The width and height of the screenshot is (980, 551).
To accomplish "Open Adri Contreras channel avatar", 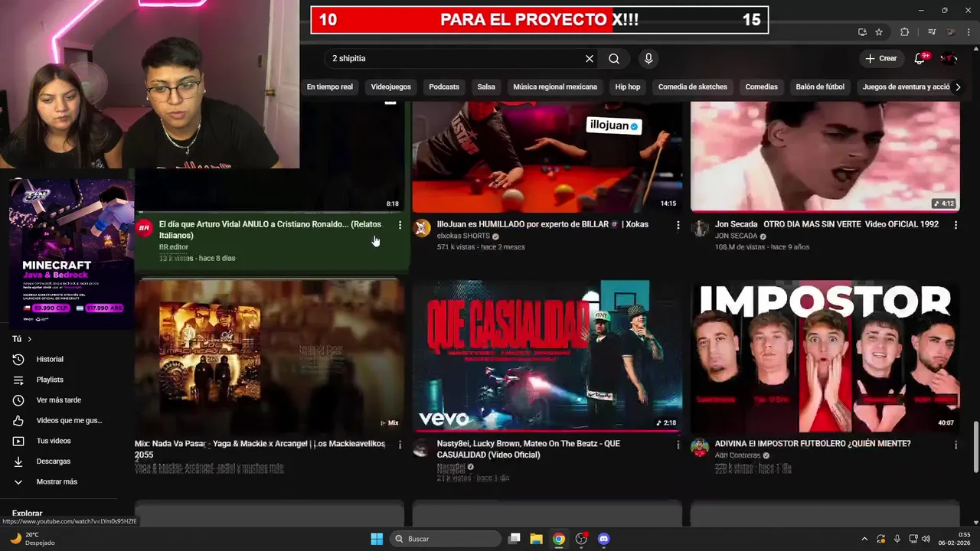I will tap(700, 448).
